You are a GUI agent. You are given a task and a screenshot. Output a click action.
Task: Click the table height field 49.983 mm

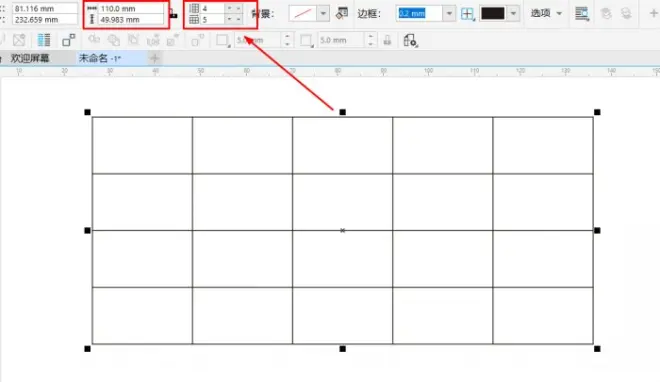pyautogui.click(x=131, y=19)
